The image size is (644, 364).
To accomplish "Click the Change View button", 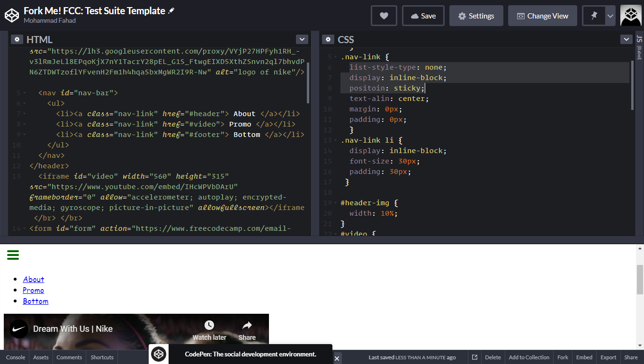I will tap(542, 15).
